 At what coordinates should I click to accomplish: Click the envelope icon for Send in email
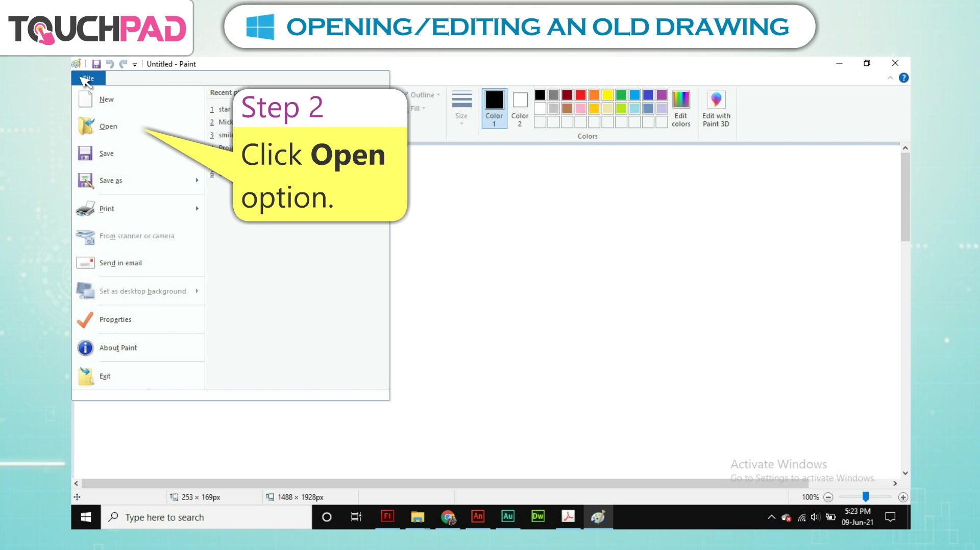pos(85,263)
